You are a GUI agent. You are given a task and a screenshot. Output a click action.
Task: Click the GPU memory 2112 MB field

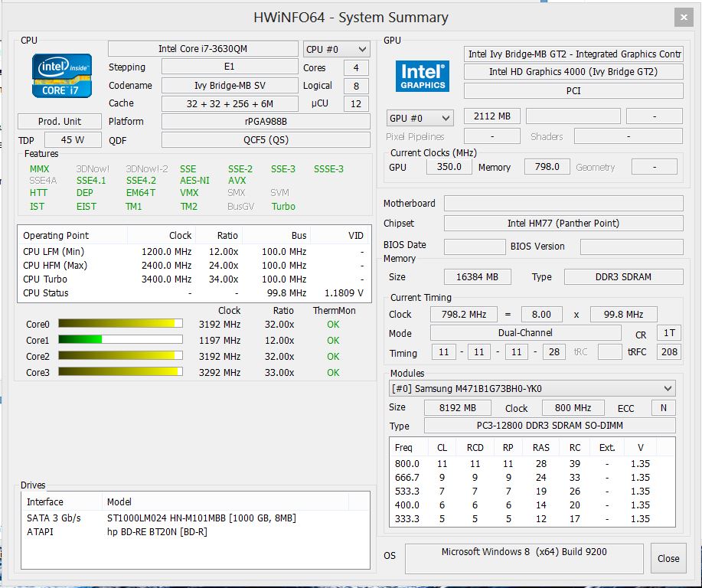pos(492,116)
